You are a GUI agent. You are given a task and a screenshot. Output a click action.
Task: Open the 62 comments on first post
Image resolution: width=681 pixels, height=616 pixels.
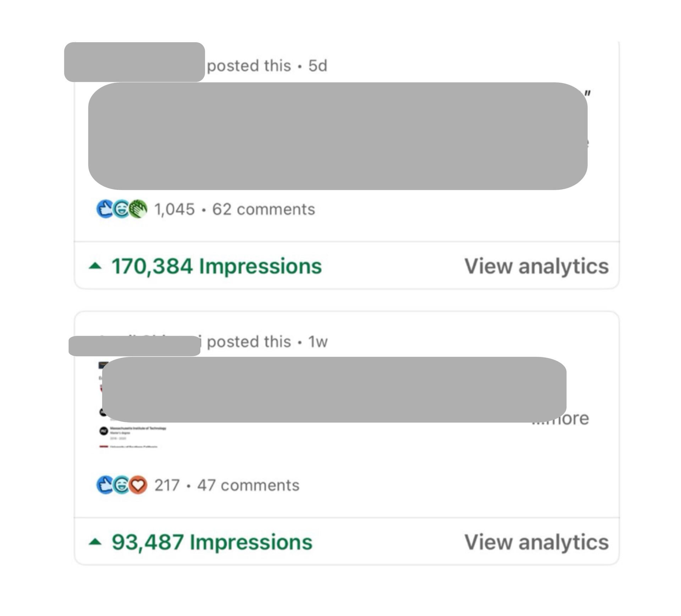tap(264, 209)
